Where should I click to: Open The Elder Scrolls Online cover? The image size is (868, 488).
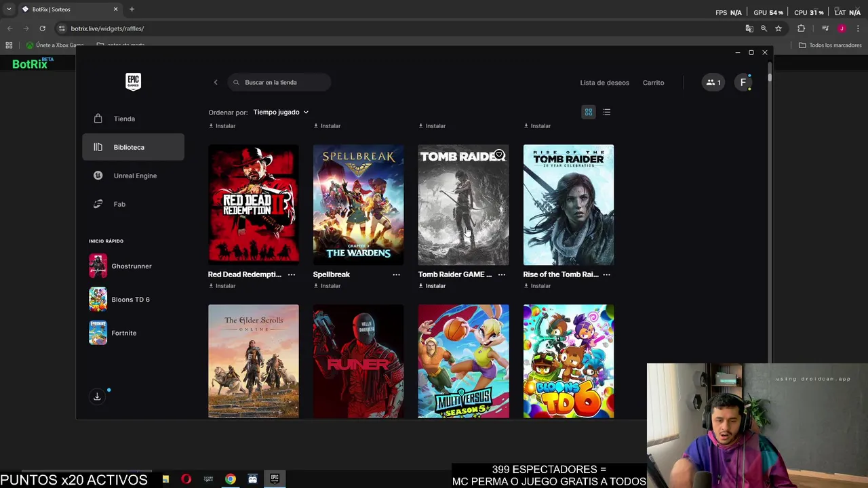[253, 361]
